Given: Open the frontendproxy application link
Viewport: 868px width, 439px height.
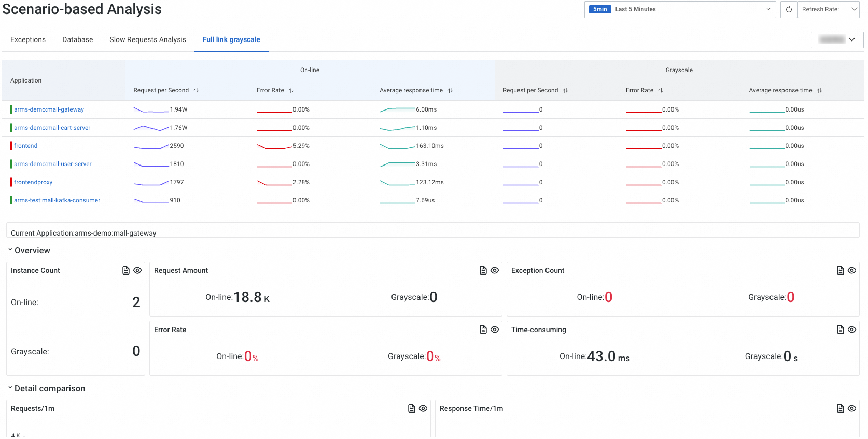Looking at the screenshot, I should [33, 182].
